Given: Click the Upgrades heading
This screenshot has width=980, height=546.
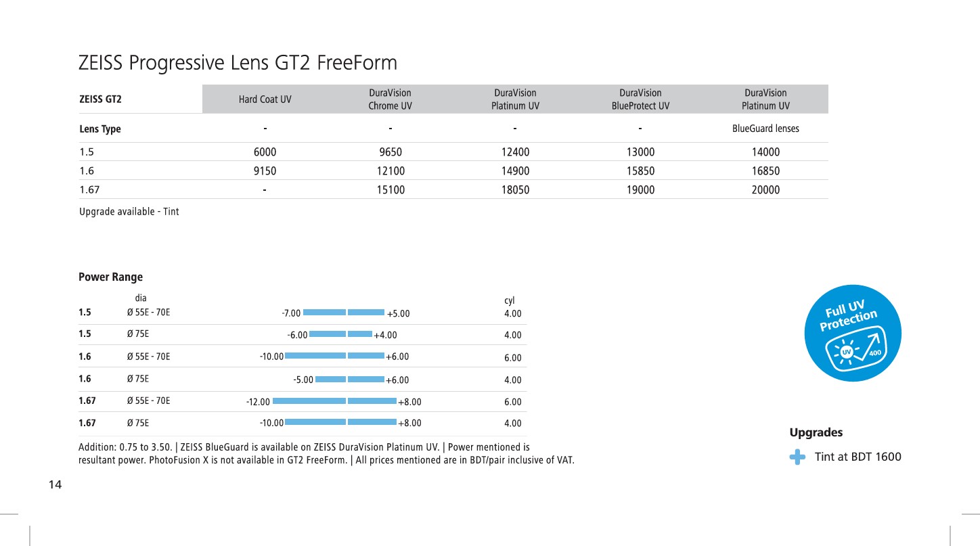Looking at the screenshot, I should (x=816, y=432).
